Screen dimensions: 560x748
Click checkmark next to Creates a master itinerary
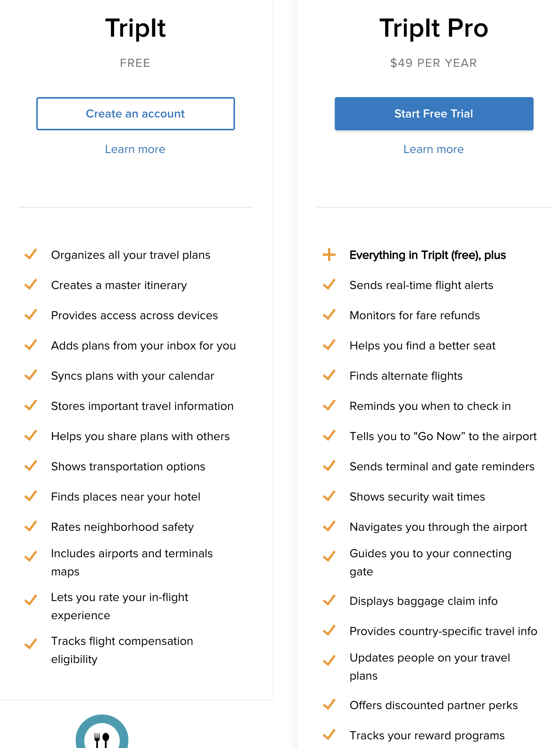(31, 284)
